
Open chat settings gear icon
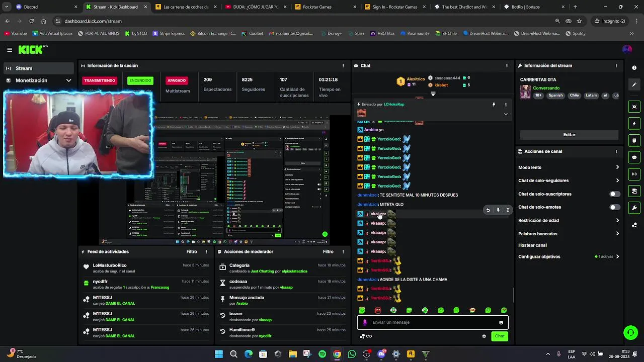point(484,336)
